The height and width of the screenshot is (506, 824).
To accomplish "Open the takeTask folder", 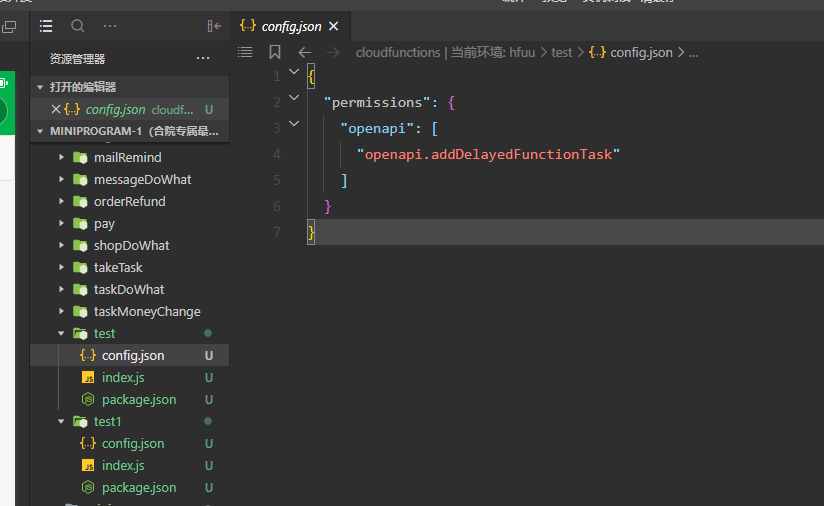I will tap(130, 267).
